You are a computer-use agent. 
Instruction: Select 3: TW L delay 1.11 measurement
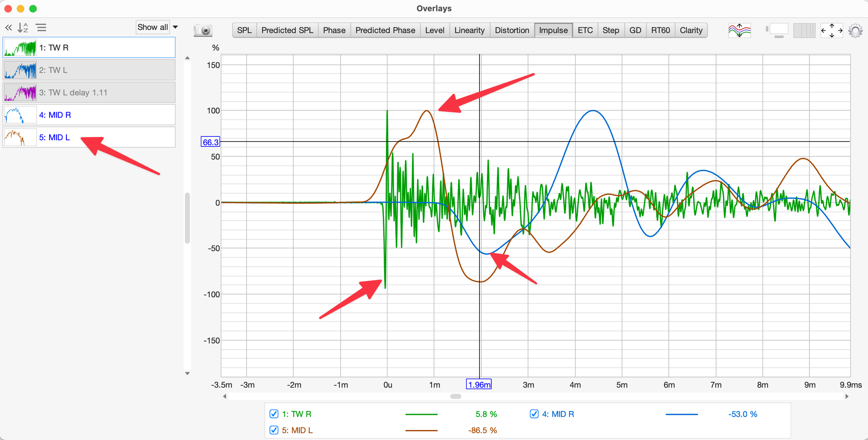pyautogui.click(x=89, y=93)
